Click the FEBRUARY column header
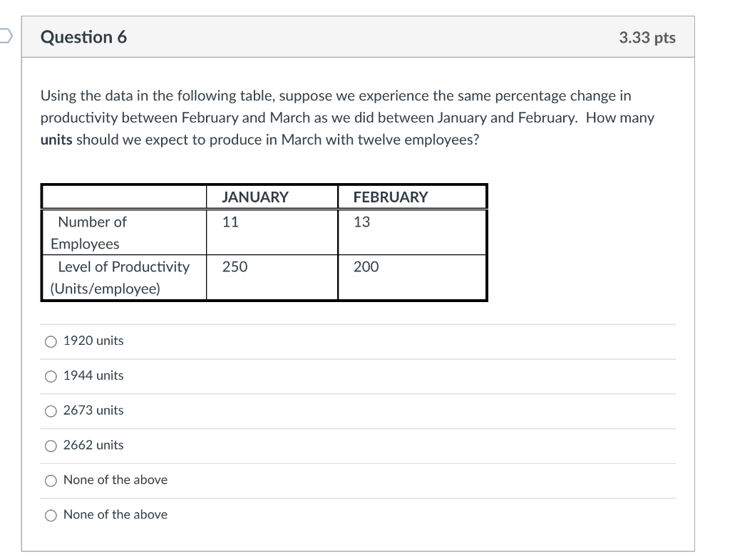This screenshot has width=730, height=560. 389,197
